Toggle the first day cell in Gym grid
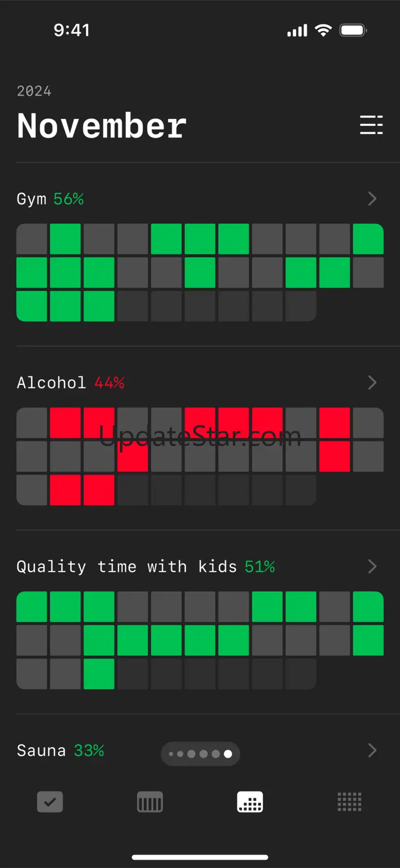400x868 pixels. point(32,239)
